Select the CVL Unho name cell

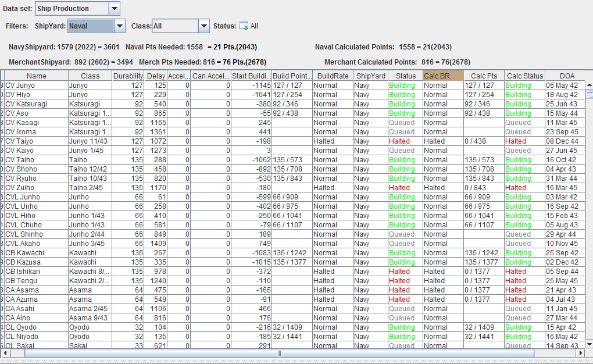[36, 206]
